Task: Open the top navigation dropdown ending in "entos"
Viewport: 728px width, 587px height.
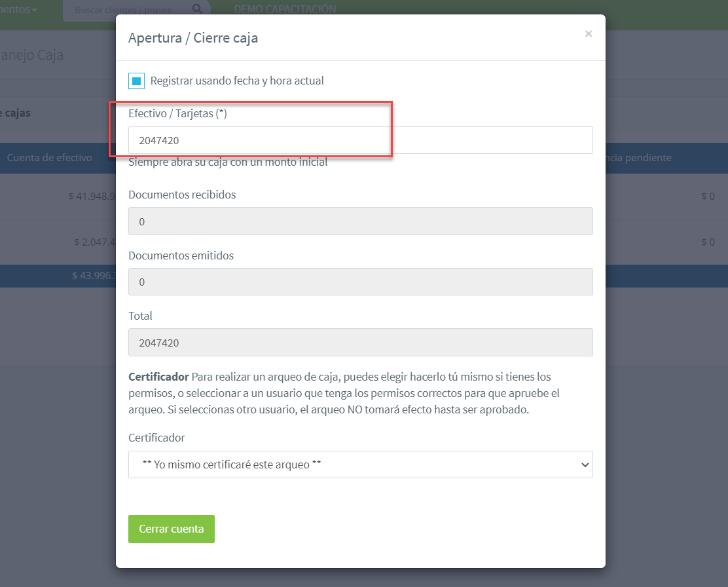Action: (x=18, y=10)
